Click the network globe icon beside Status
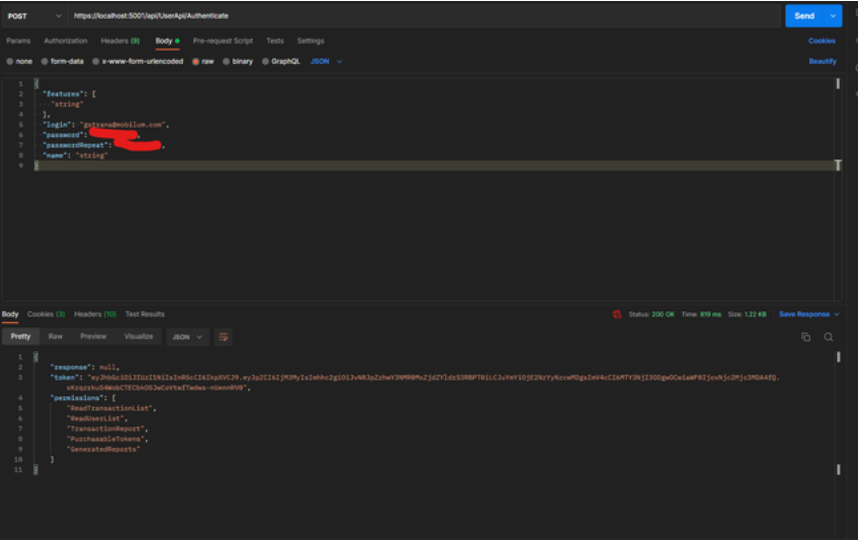Screen dimensions: 859x542 [617, 314]
